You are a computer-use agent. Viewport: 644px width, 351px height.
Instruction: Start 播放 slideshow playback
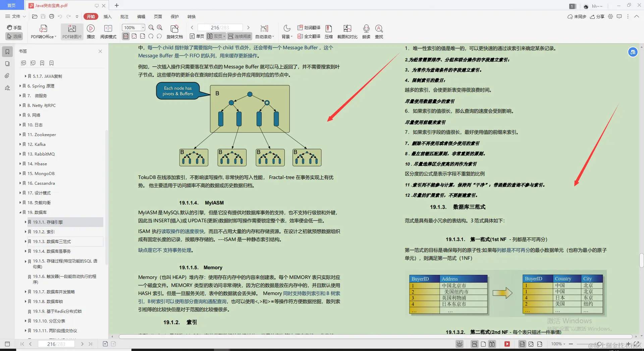click(x=91, y=31)
